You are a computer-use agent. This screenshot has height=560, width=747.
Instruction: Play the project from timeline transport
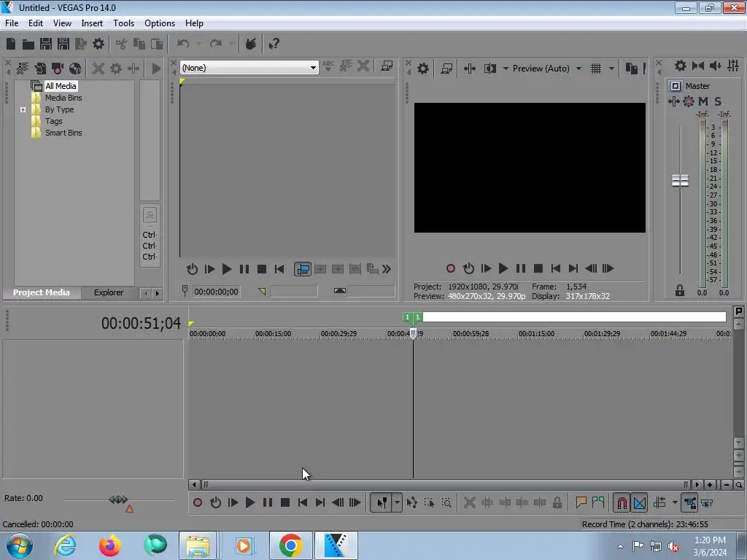250,502
